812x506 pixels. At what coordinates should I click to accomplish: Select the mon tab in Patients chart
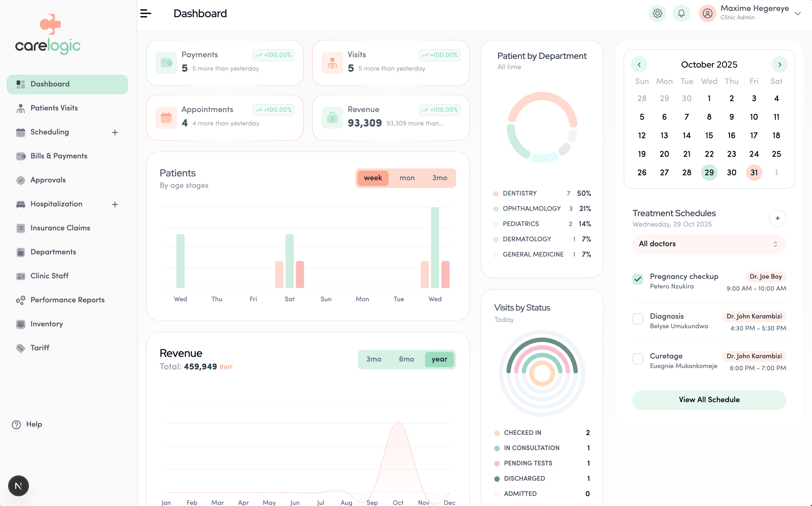pos(407,178)
